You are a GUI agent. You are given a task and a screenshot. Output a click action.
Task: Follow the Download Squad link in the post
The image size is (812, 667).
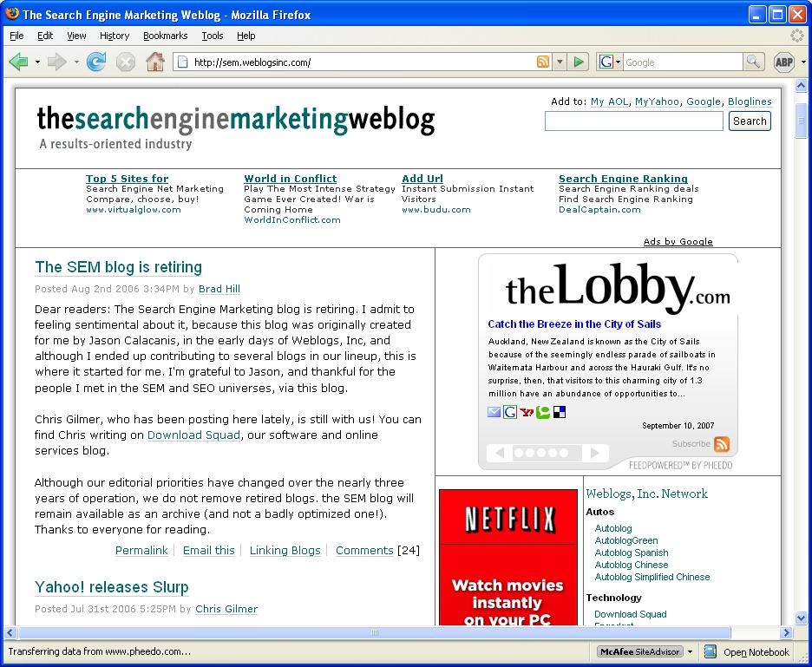point(193,435)
